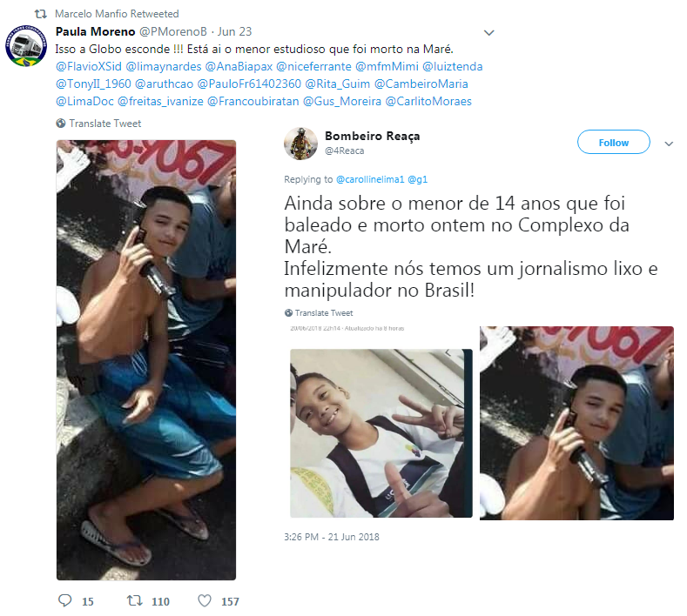
Task: Open the school uniform peace-sign photo
Action: (381, 433)
